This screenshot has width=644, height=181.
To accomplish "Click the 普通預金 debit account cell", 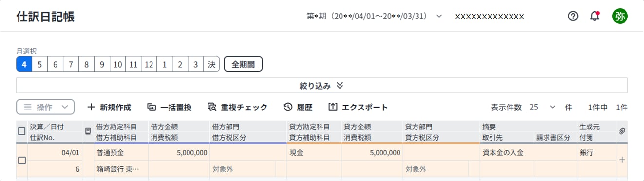I will [x=121, y=152].
